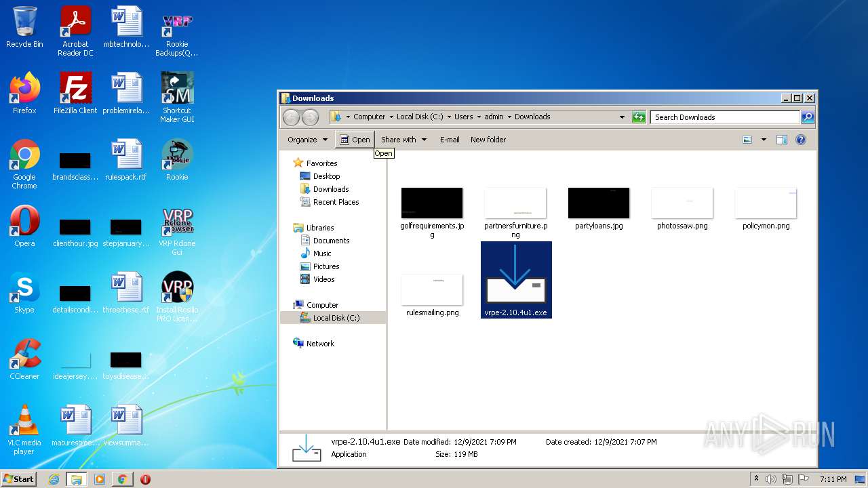The height and width of the screenshot is (488, 868).
Task: Expand the Computer breadcrumb arrow
Action: click(x=391, y=117)
